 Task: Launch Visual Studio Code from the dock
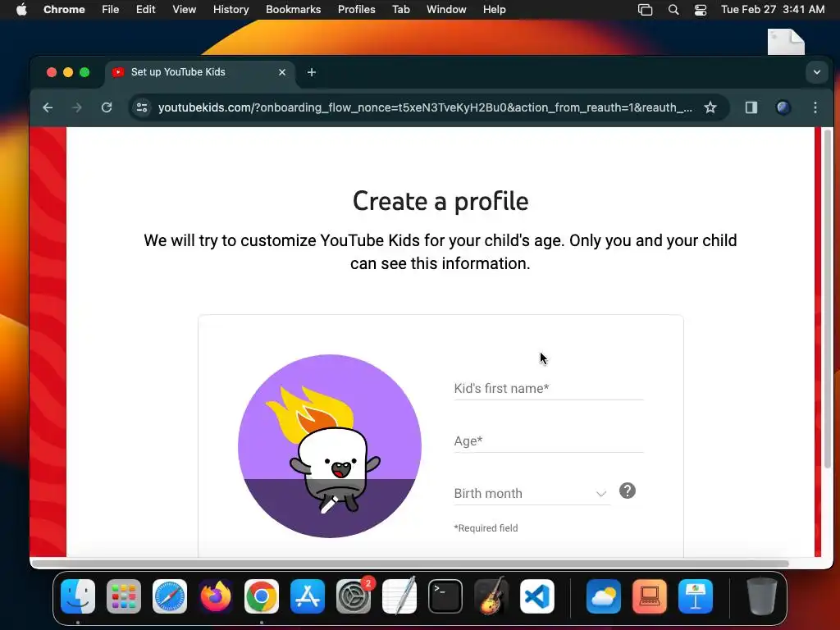[537, 596]
